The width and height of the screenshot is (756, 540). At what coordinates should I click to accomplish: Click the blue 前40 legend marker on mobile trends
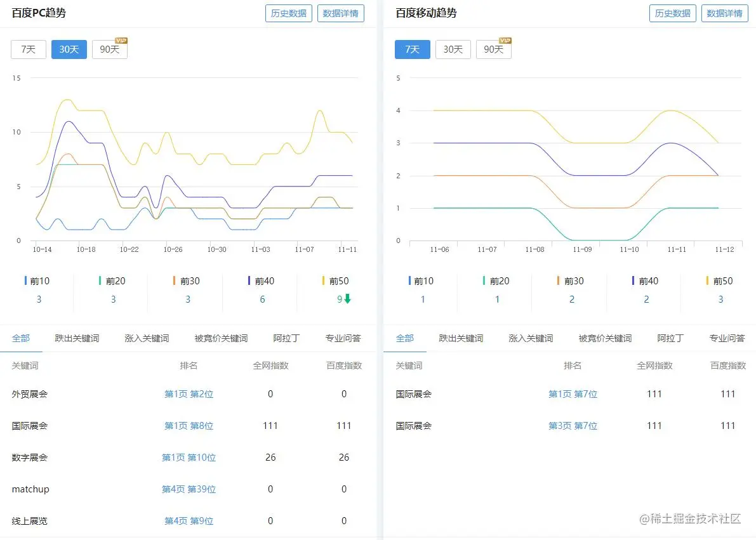tap(632, 280)
